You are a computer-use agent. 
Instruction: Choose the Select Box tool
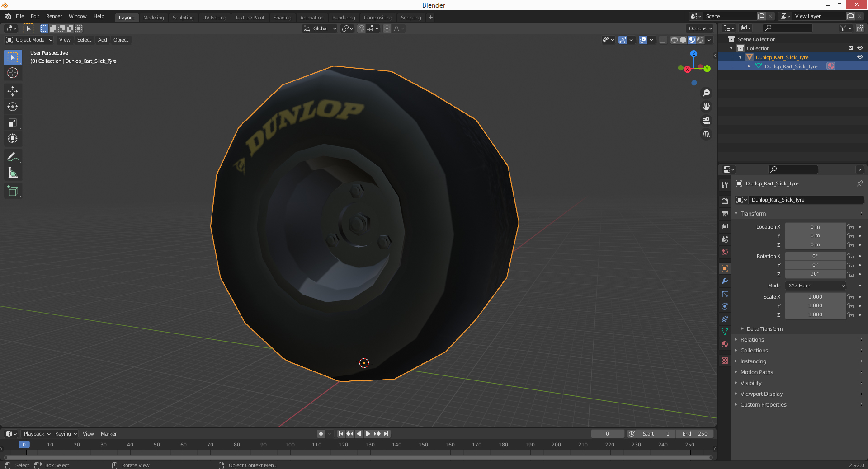pos(13,57)
